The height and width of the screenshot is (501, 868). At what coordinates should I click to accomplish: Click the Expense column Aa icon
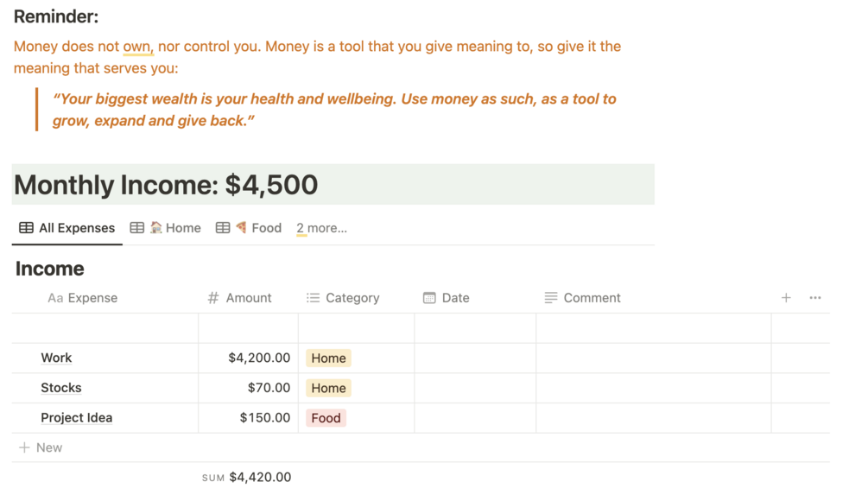click(55, 298)
